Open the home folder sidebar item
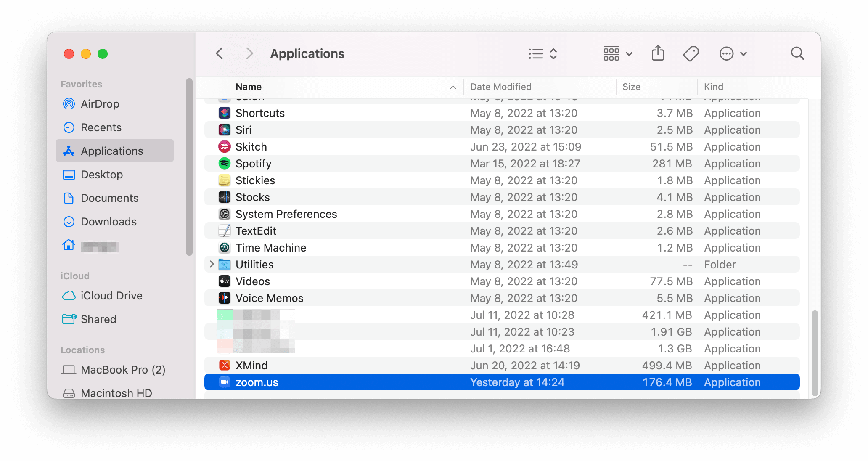The height and width of the screenshot is (461, 868). 114,246
